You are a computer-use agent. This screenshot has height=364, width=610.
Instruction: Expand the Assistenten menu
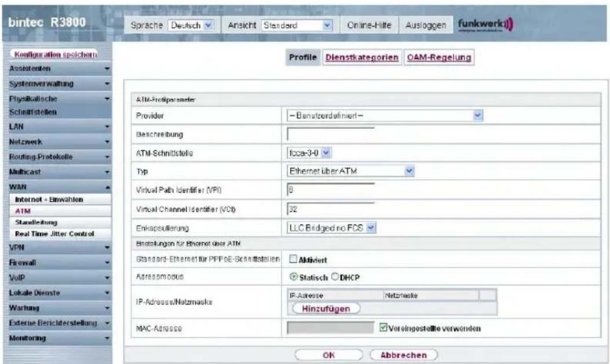[57, 68]
